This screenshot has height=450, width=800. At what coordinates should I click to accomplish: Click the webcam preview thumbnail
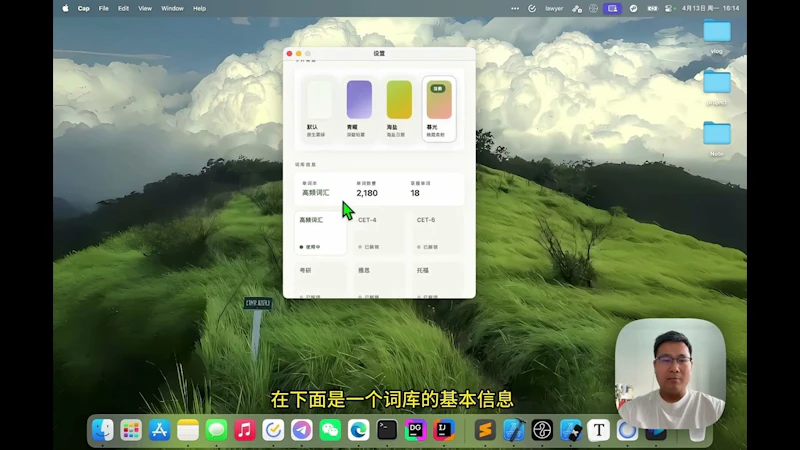[670, 373]
